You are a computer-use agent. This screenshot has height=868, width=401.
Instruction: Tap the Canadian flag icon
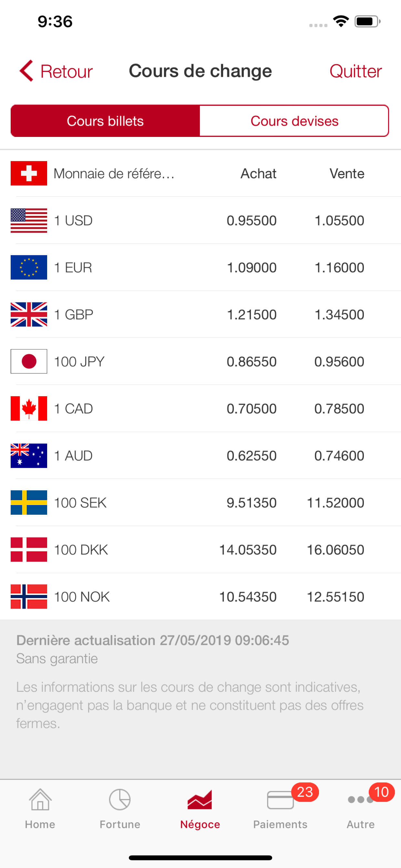click(x=29, y=408)
